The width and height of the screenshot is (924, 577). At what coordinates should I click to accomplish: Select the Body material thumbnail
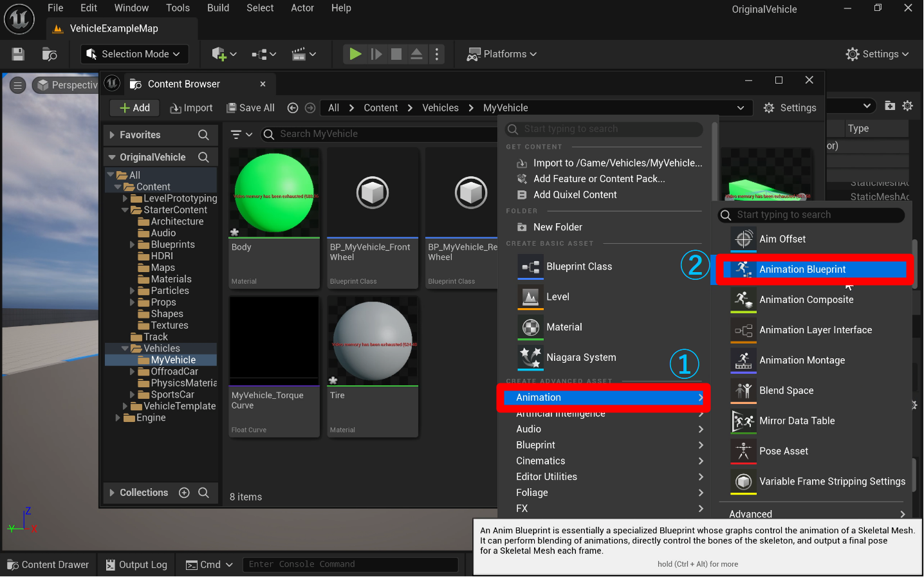pos(274,193)
